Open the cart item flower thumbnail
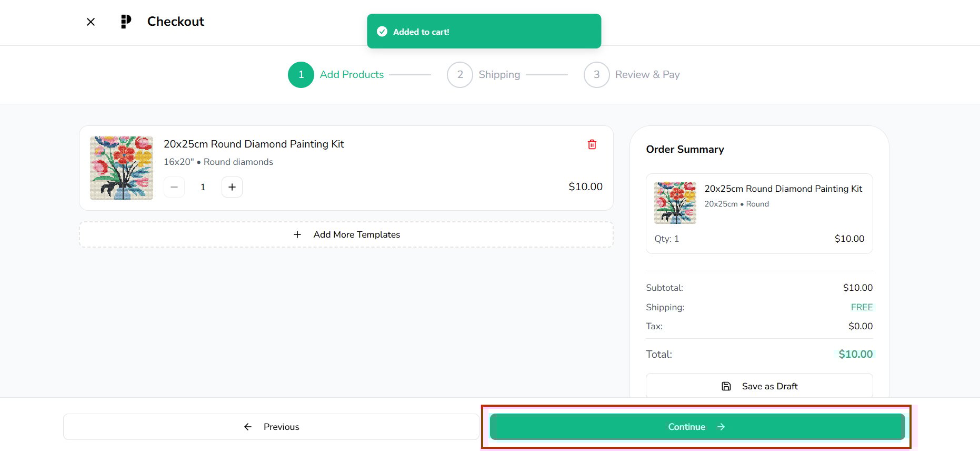The width and height of the screenshot is (980, 451). tap(122, 168)
